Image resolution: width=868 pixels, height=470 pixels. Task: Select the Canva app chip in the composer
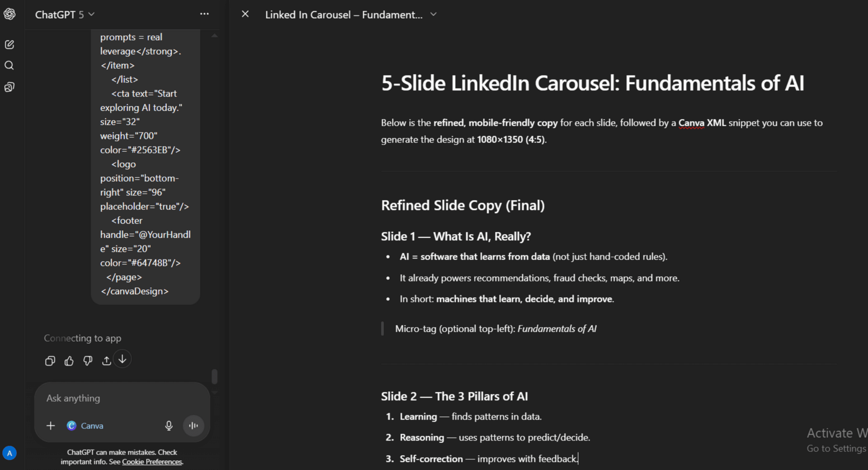click(85, 425)
